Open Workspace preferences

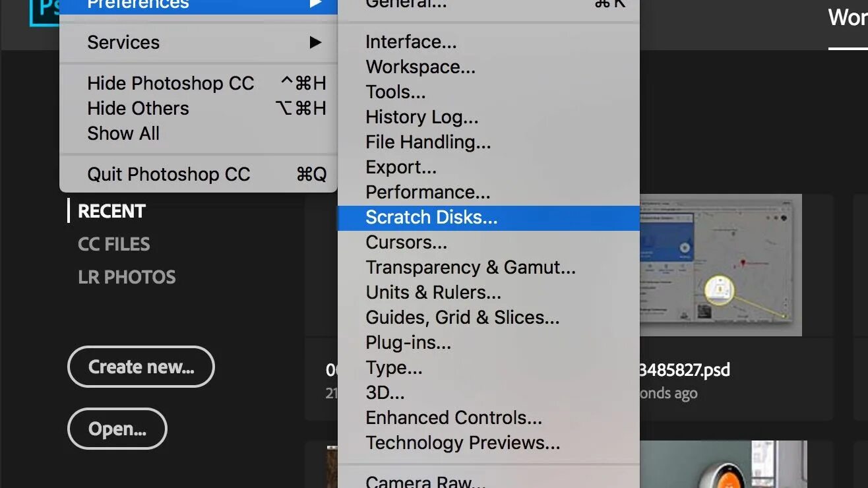[x=489, y=67]
